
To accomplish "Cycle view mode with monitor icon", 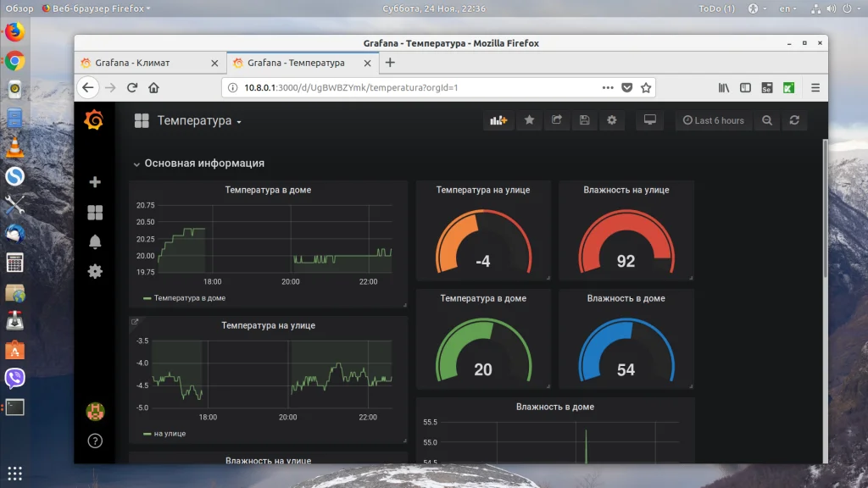I will coord(650,120).
